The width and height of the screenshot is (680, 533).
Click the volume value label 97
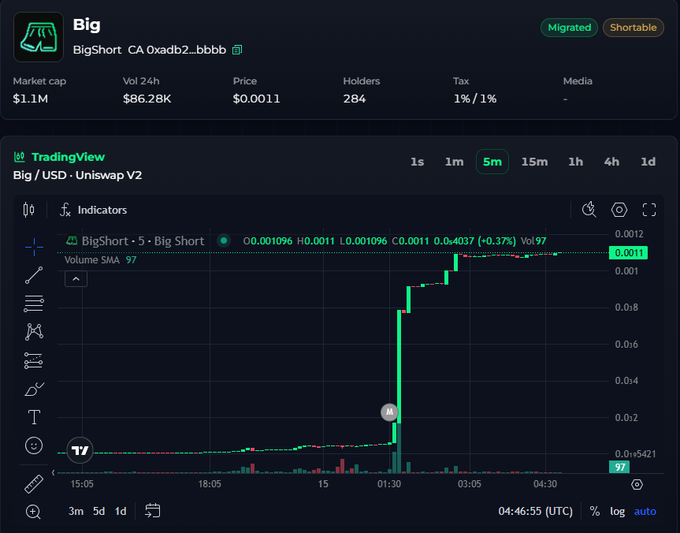coord(619,467)
